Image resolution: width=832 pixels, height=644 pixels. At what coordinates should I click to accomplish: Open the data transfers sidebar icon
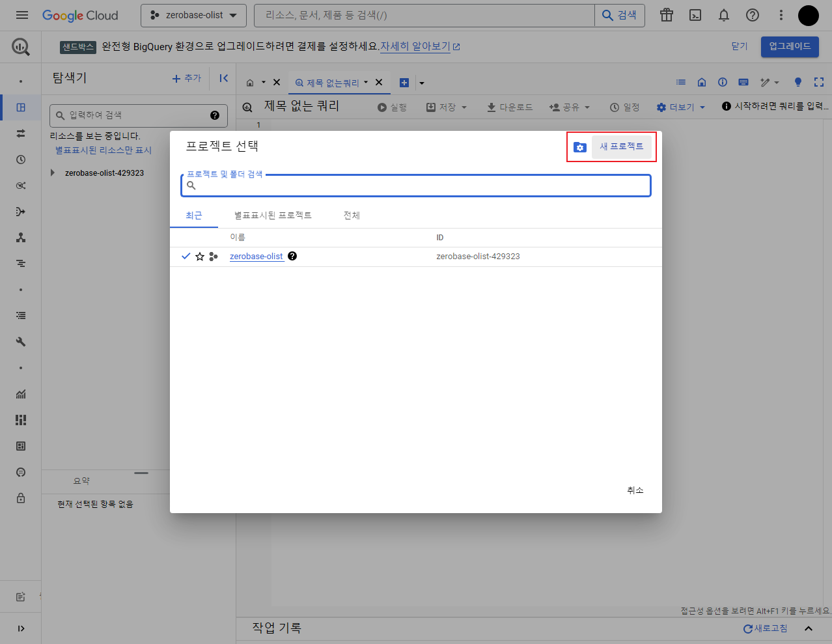21,133
